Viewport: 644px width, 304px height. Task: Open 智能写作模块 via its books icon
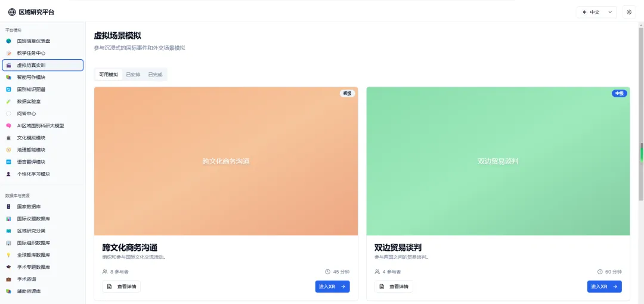click(8, 77)
